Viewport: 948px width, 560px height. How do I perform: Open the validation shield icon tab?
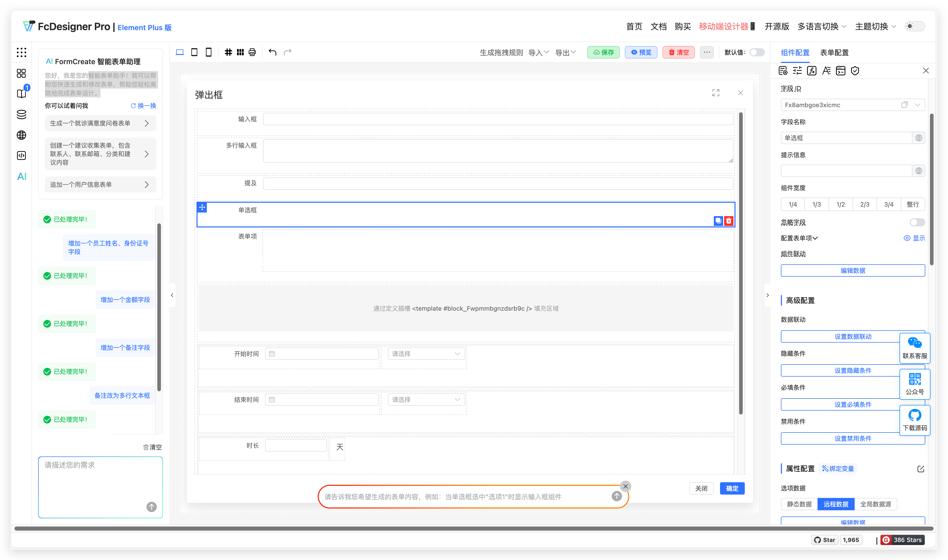click(855, 71)
